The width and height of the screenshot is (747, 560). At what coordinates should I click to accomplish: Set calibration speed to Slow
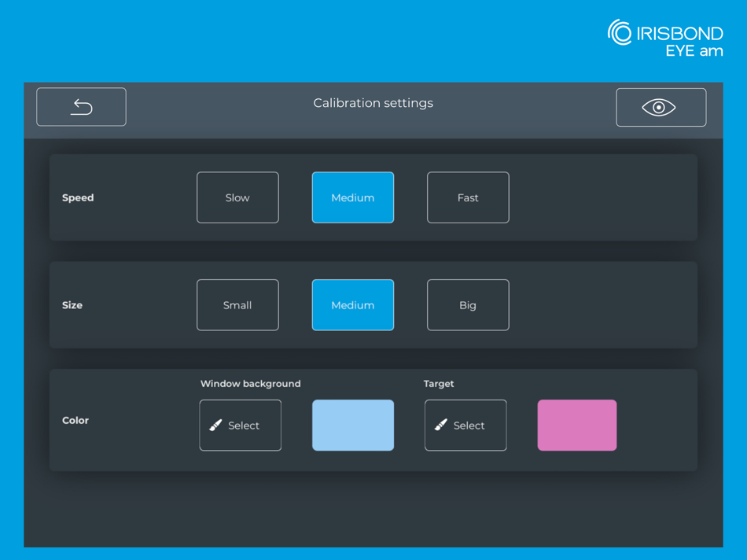237,197
